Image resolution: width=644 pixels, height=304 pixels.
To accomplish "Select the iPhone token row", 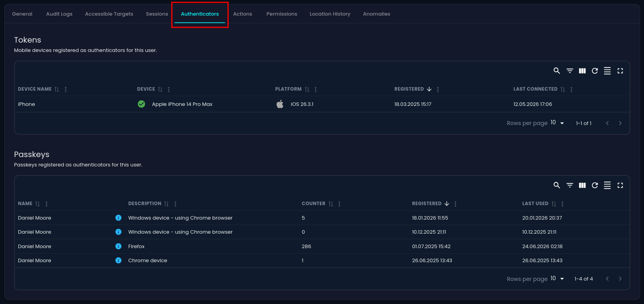I will pos(322,104).
